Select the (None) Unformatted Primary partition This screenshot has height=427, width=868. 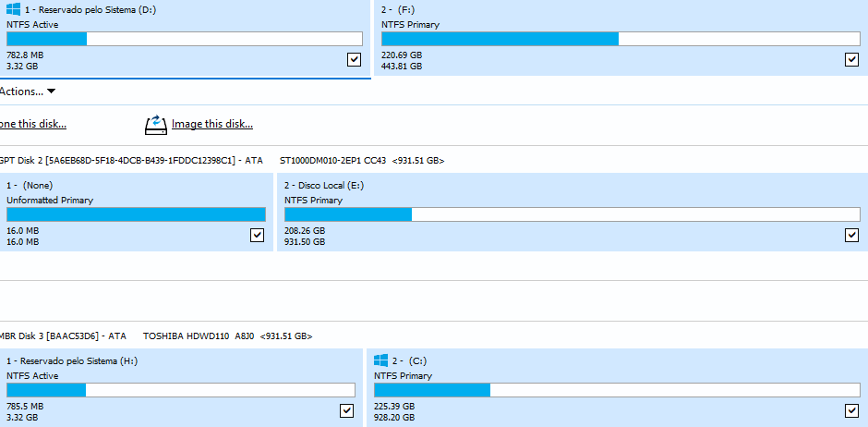136,213
